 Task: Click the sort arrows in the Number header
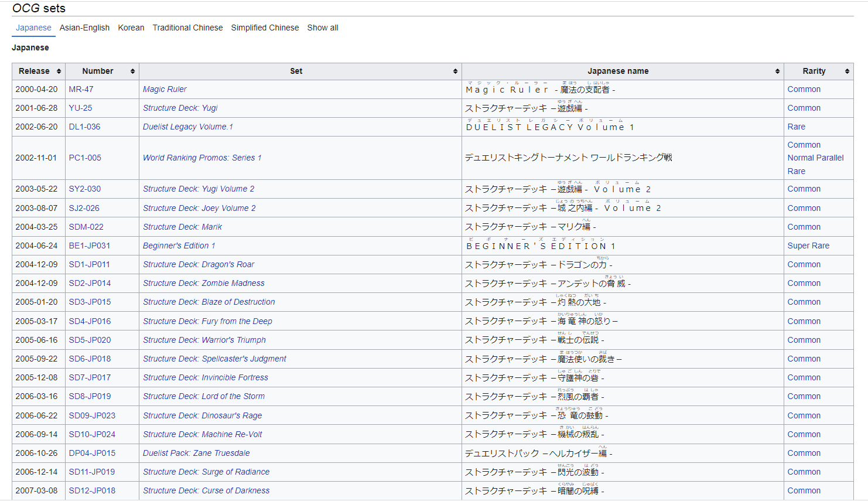[133, 71]
